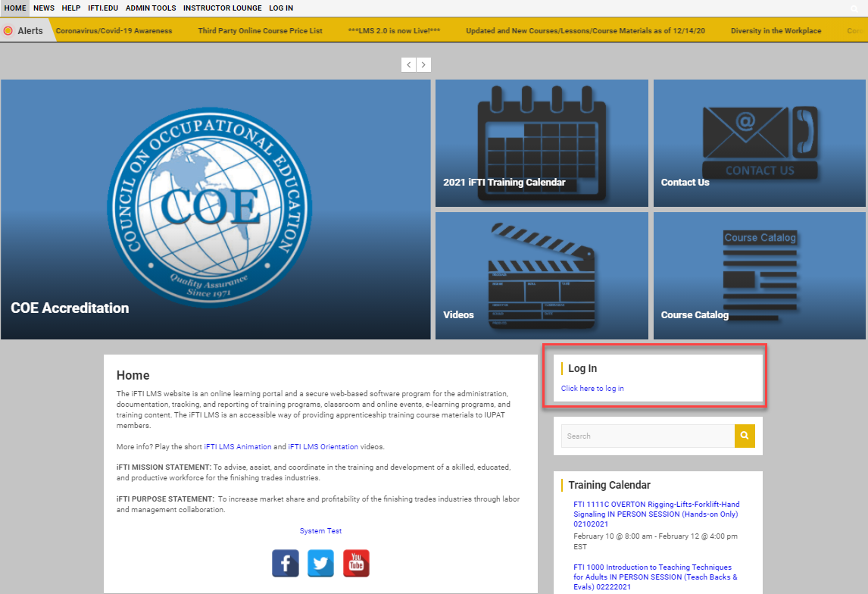868x594 pixels.
Task: Open the iFTI LMS Animation link
Action: click(x=238, y=447)
